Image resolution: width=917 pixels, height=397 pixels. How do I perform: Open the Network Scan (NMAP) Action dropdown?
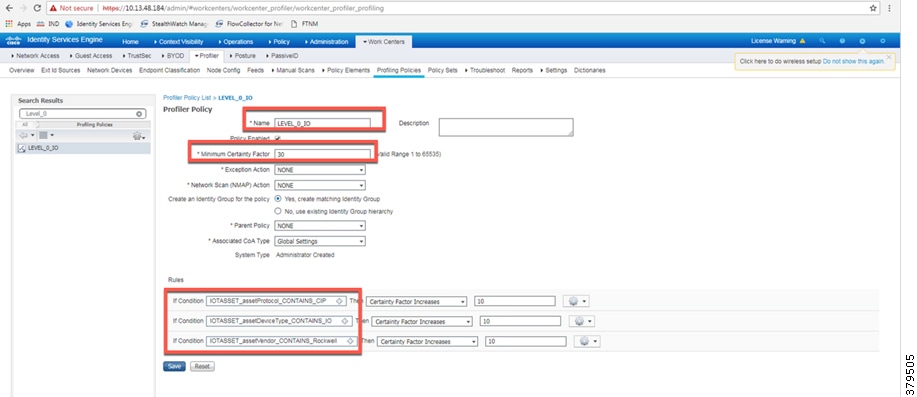coord(320,185)
